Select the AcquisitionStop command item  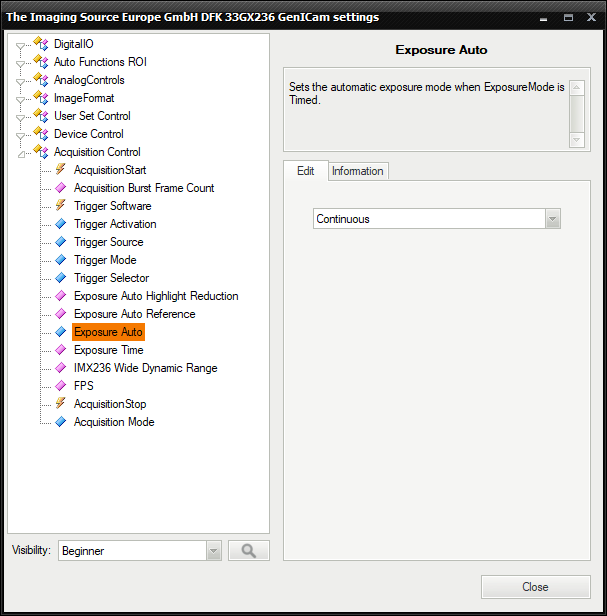coord(110,404)
